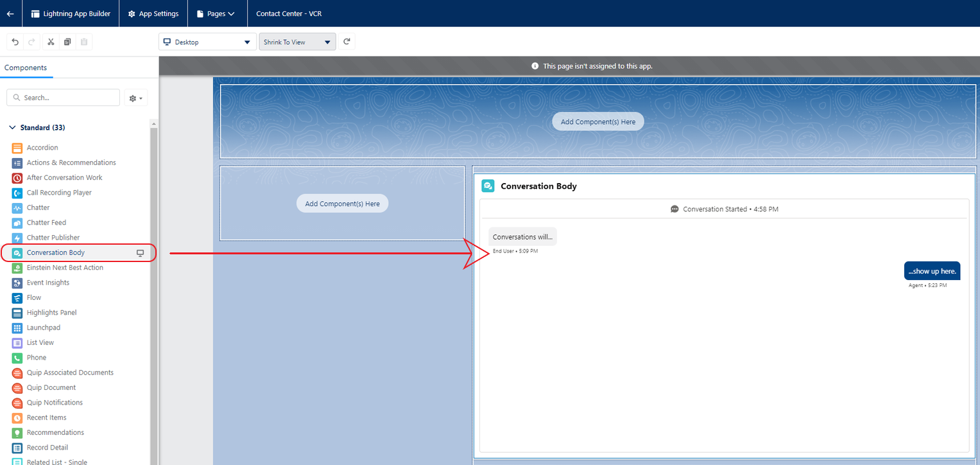The width and height of the screenshot is (980, 465).
Task: Click the Chatter Publisher lightning icon
Action: point(17,238)
